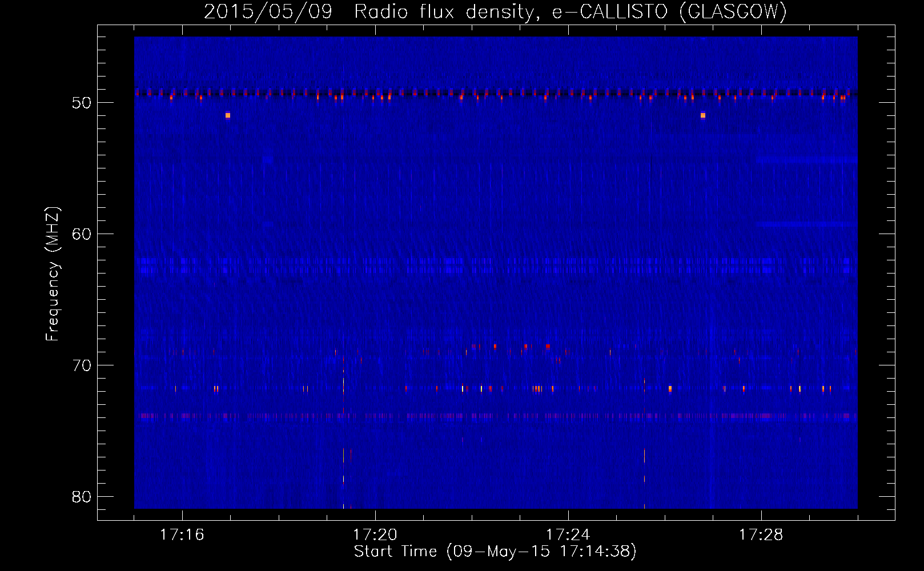
Task: Click the (GLASGOW) station name in title
Action: (733, 11)
